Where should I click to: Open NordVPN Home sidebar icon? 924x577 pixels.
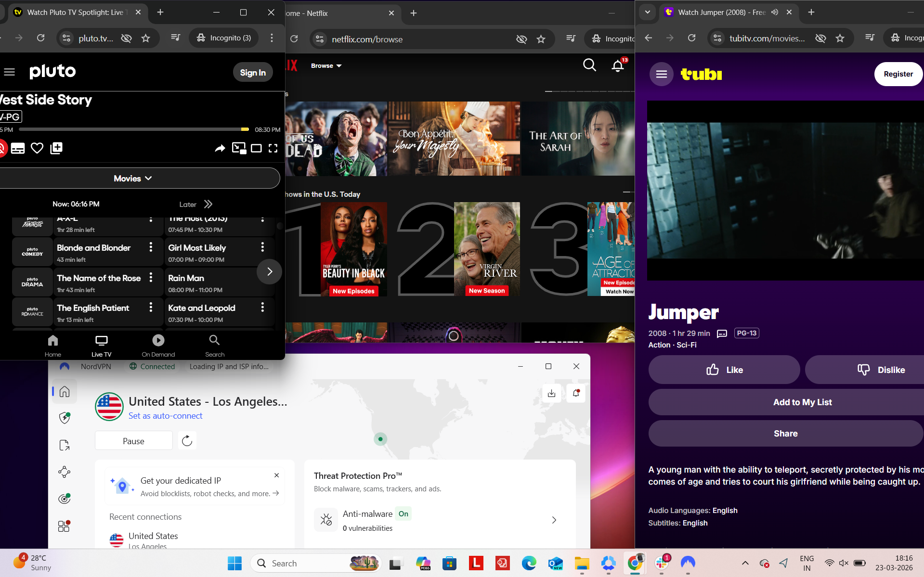point(65,391)
